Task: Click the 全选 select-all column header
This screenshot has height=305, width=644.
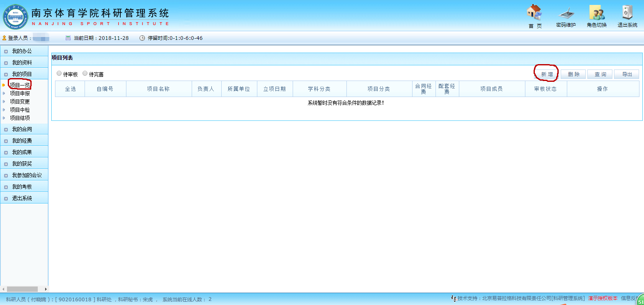Action: point(70,89)
